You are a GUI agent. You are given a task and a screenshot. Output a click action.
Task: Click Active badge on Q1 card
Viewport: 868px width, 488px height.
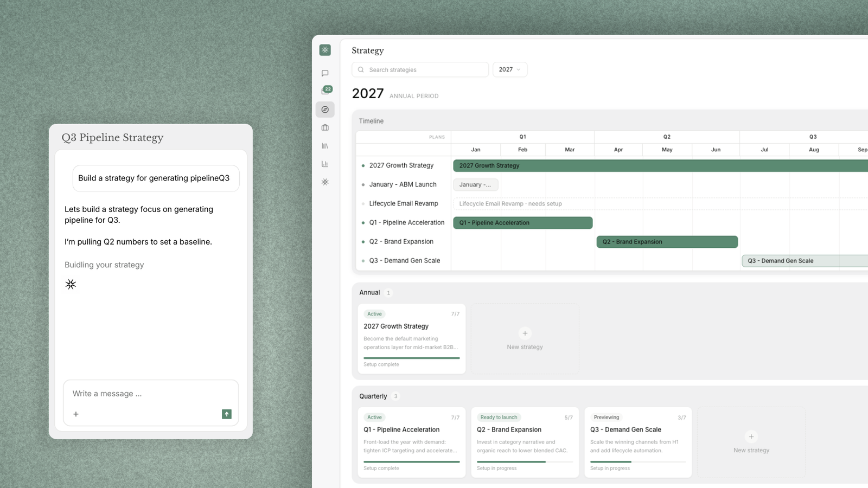coord(374,418)
